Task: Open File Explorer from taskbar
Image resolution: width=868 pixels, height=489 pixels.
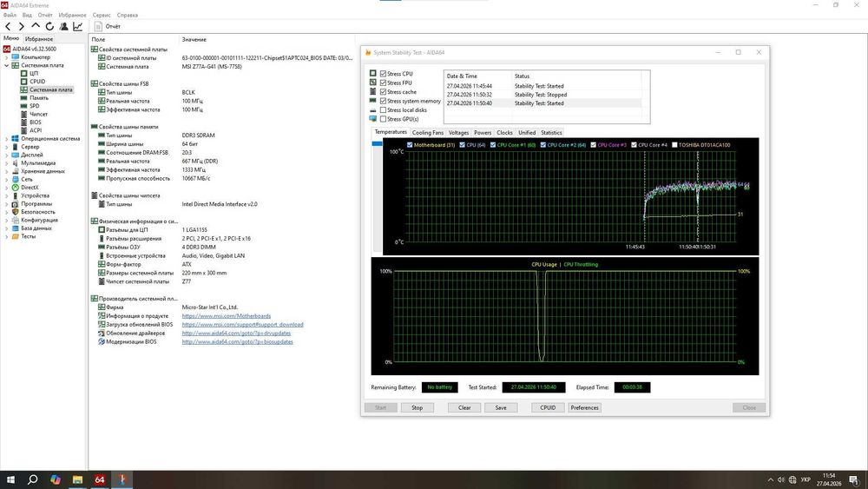Action: click(77, 479)
